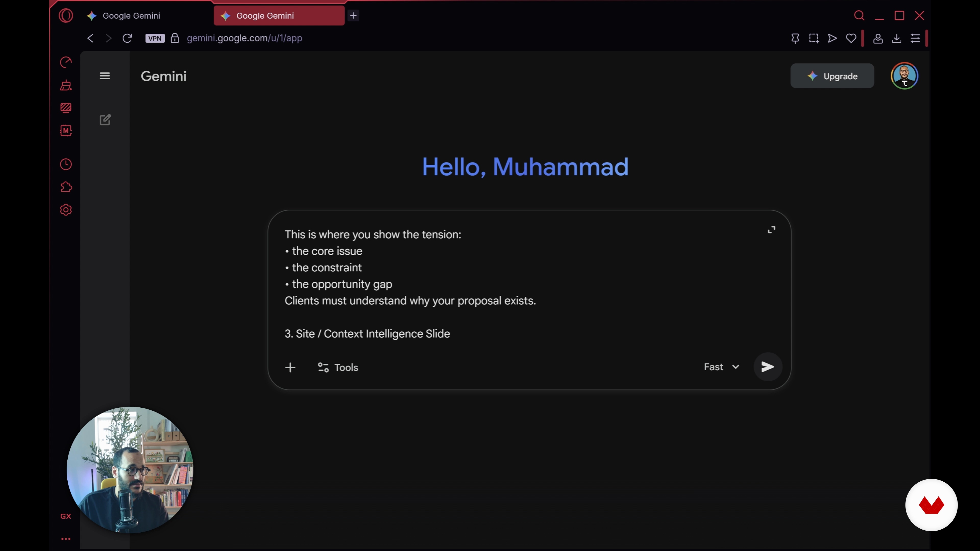The image size is (980, 551).
Task: Open the GX Cleaner broom icon
Action: 66,85
